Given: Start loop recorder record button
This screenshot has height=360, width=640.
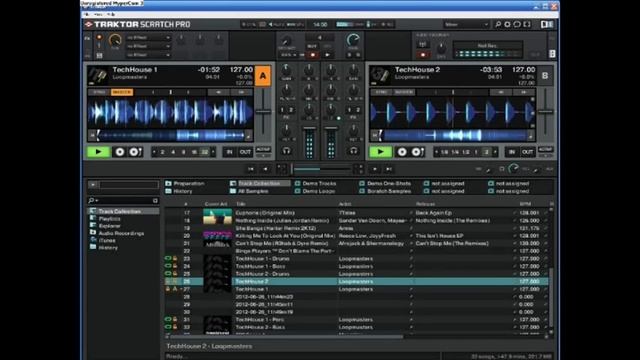Looking at the screenshot, I should [313, 55].
